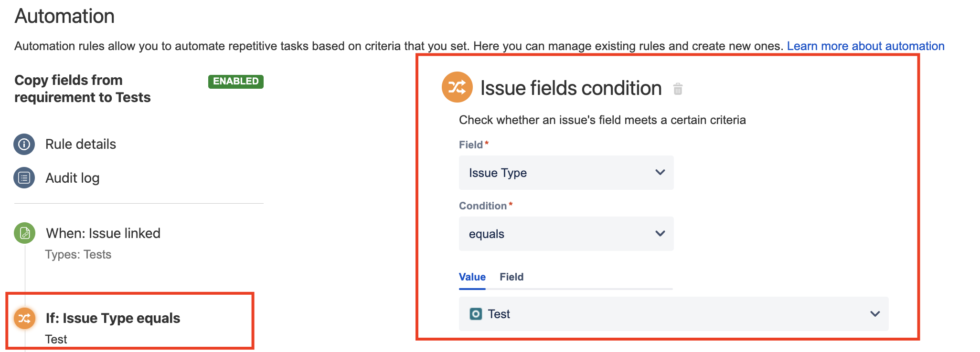Click the green Issue linked trigger icon
Screen dimensions: 980x352
pos(25,233)
